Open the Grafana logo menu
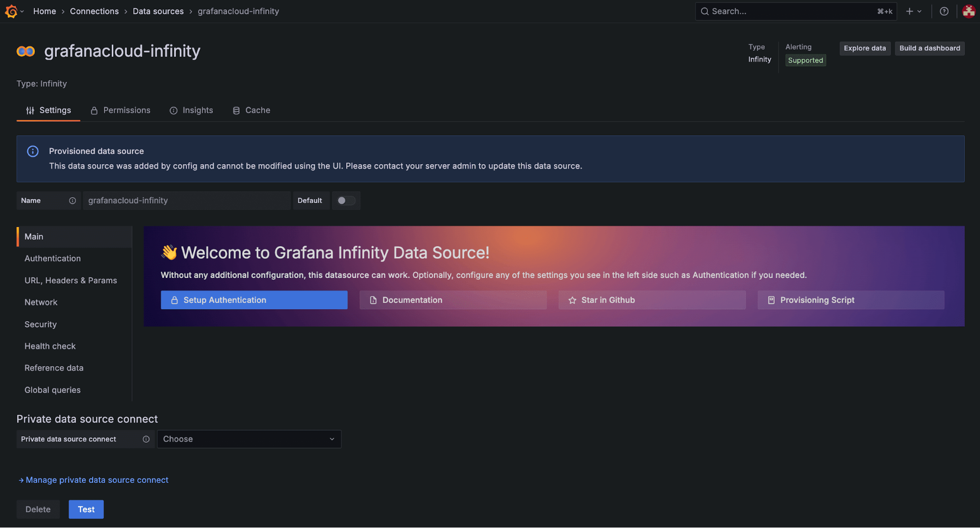The image size is (980, 528). (x=14, y=11)
